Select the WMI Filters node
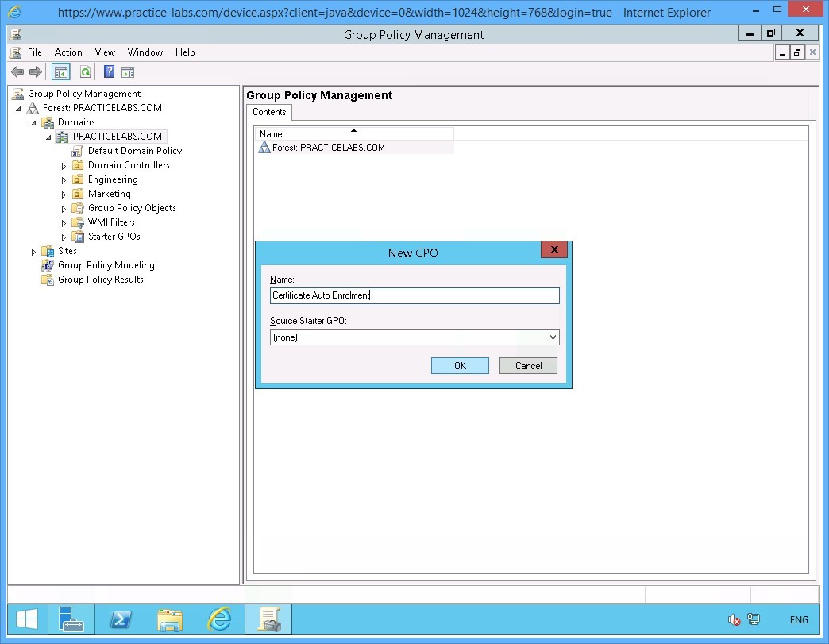The image size is (829, 644). (x=110, y=222)
